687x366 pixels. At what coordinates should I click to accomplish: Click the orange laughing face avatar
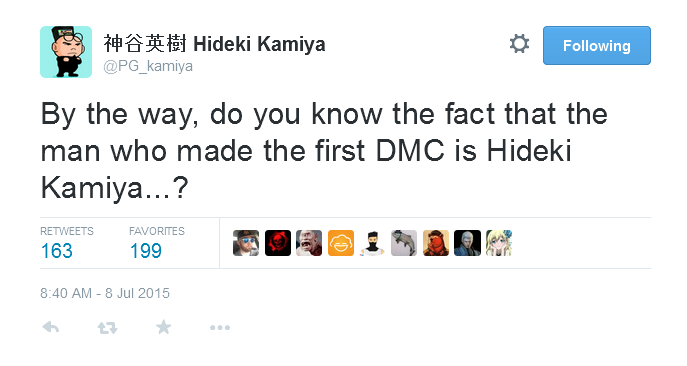341,243
